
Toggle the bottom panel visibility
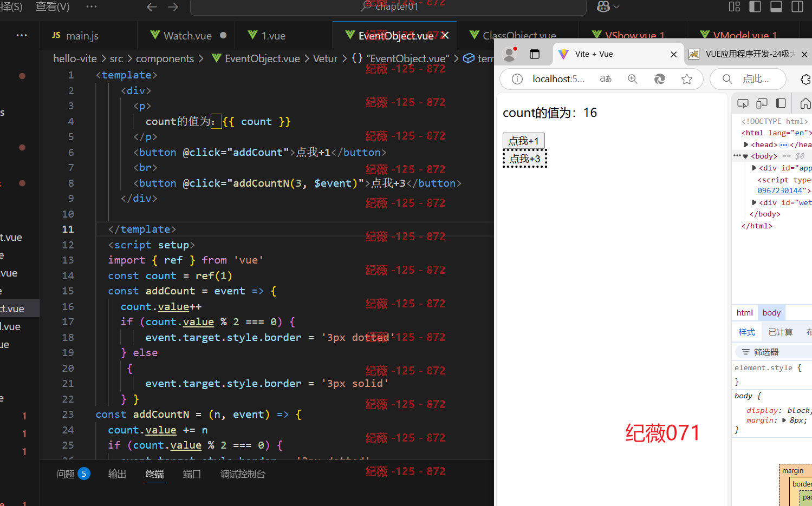776,6
